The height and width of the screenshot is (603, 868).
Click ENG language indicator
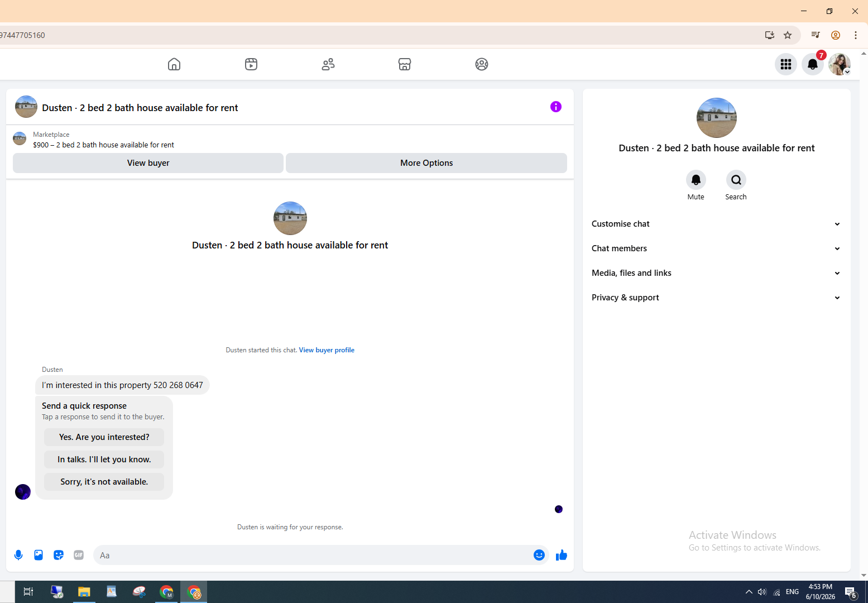click(x=792, y=592)
